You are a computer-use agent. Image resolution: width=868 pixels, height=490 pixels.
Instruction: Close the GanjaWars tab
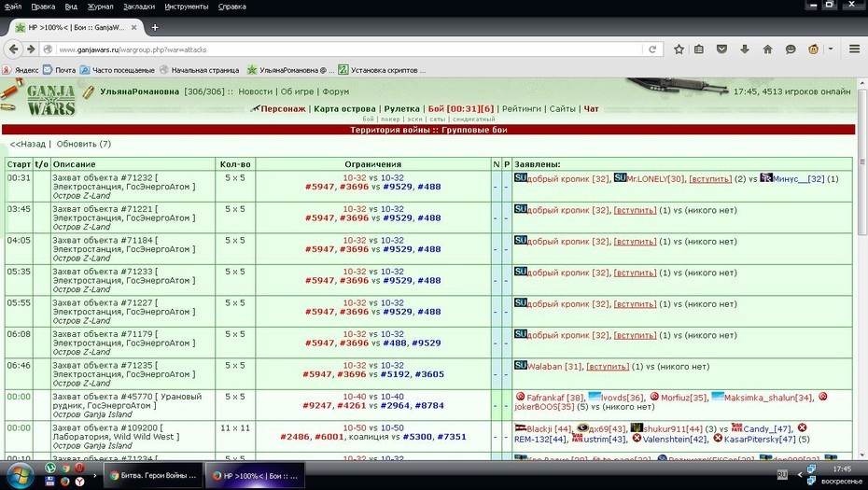tap(133, 27)
